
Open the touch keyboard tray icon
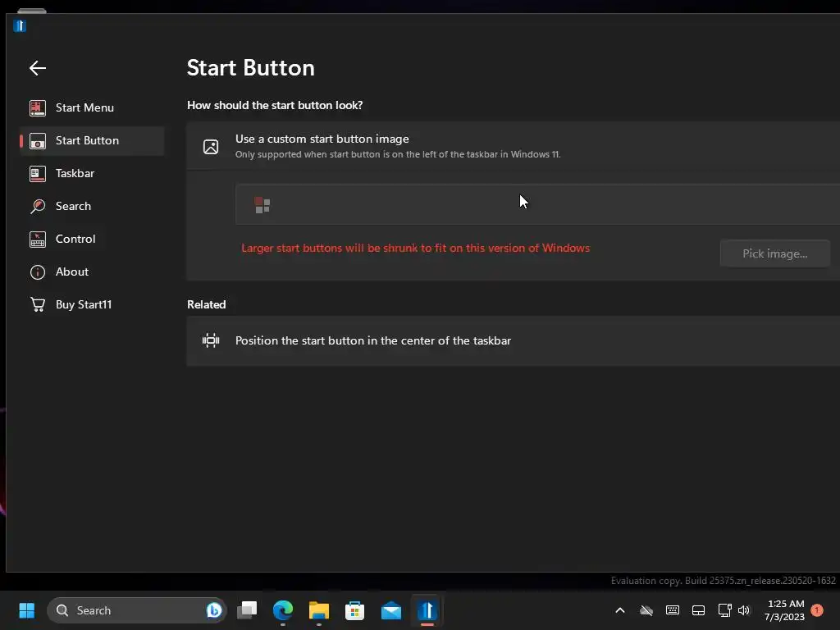click(673, 610)
